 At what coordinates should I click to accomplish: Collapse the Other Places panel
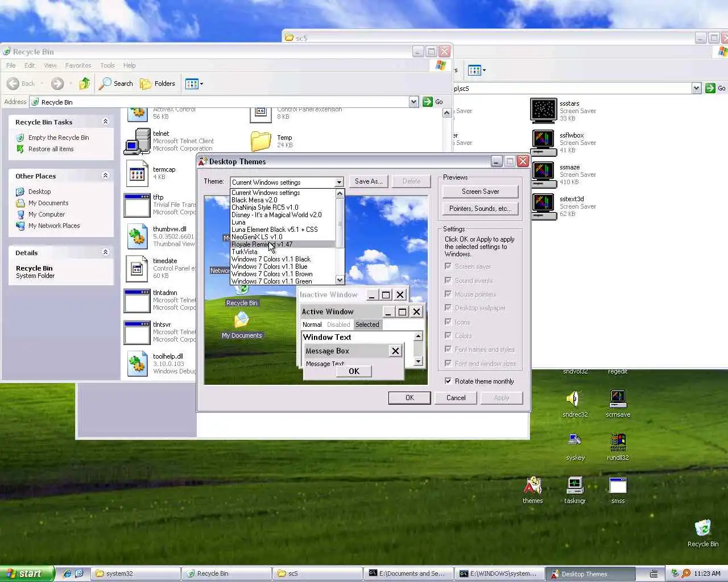[105, 176]
